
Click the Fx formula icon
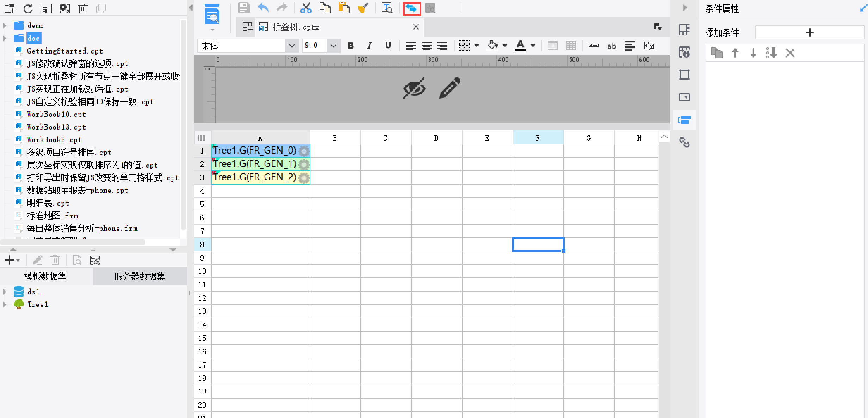tap(648, 46)
